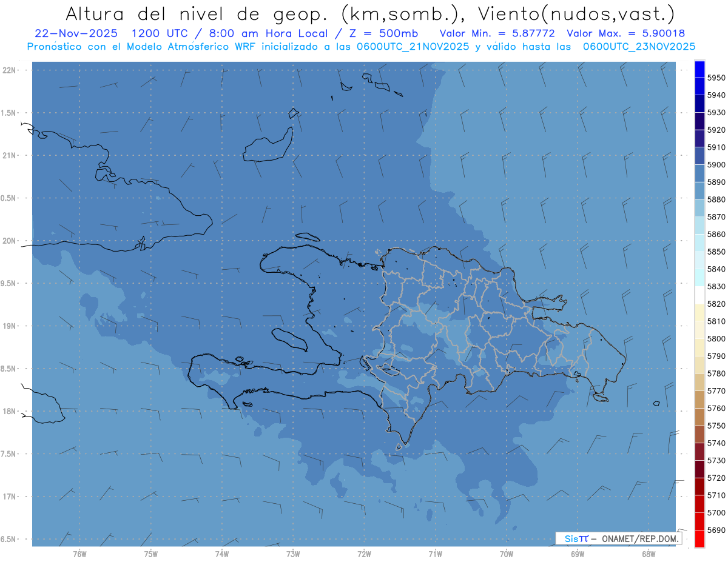Click the colorbar label '5780'
This screenshot has width=728, height=562.
click(716, 373)
